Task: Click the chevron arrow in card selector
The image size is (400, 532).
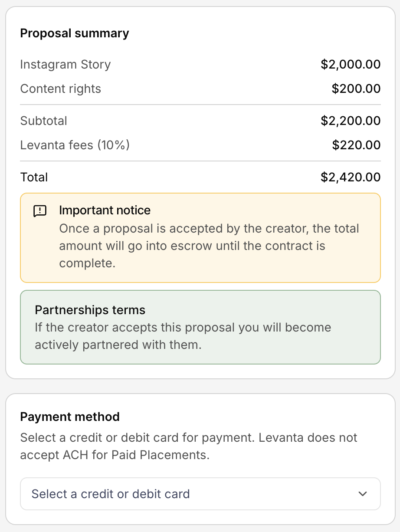Action: (363, 494)
